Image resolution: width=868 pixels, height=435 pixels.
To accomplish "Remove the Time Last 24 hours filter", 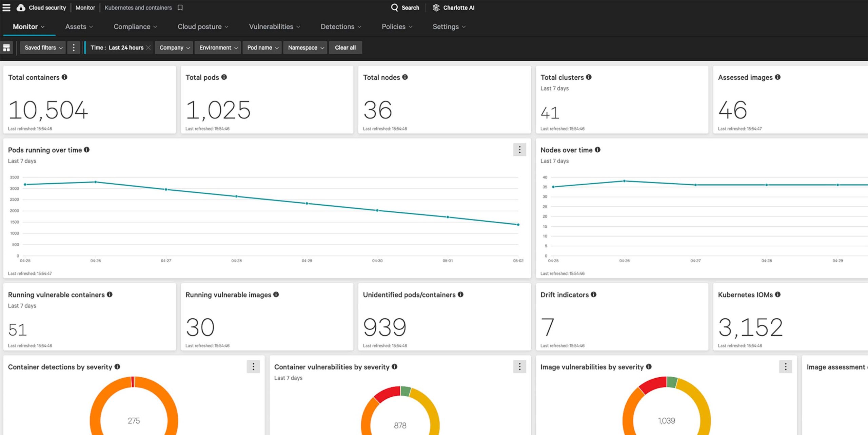I will coord(148,48).
